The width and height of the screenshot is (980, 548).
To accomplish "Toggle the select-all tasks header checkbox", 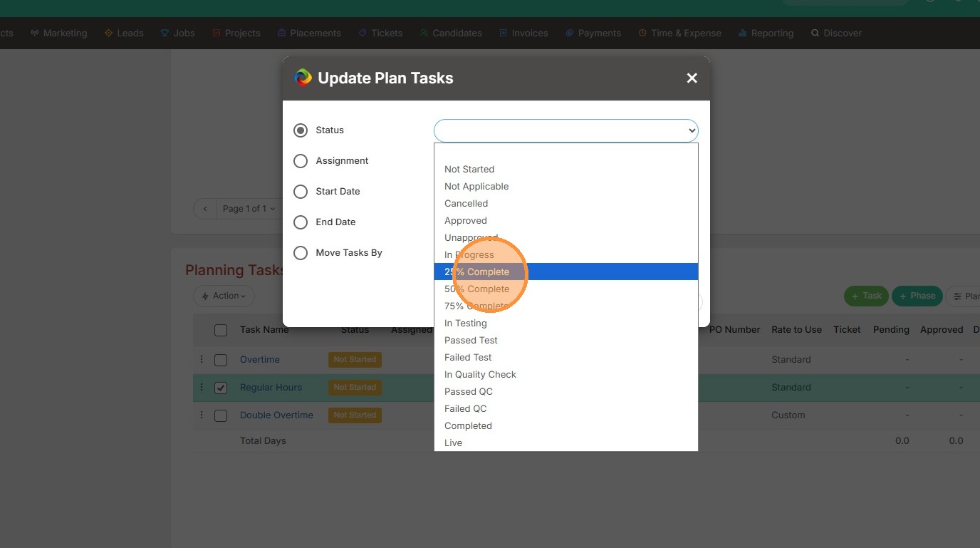I will coord(221,330).
